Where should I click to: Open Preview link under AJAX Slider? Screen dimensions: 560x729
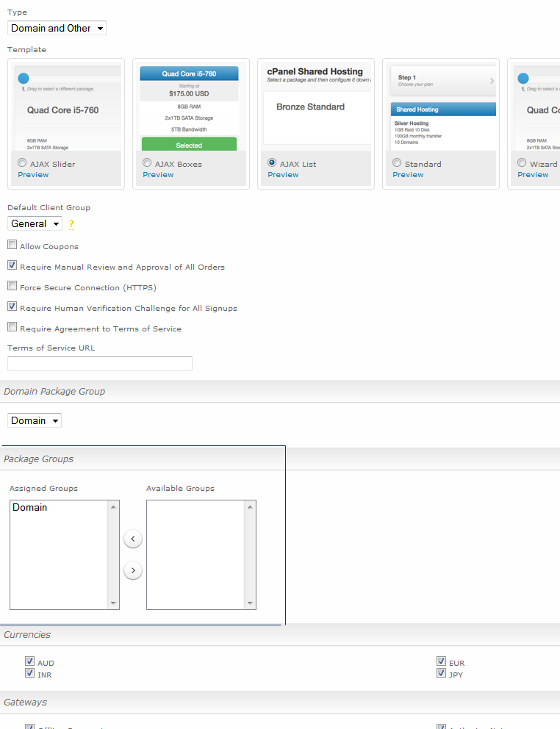33,175
